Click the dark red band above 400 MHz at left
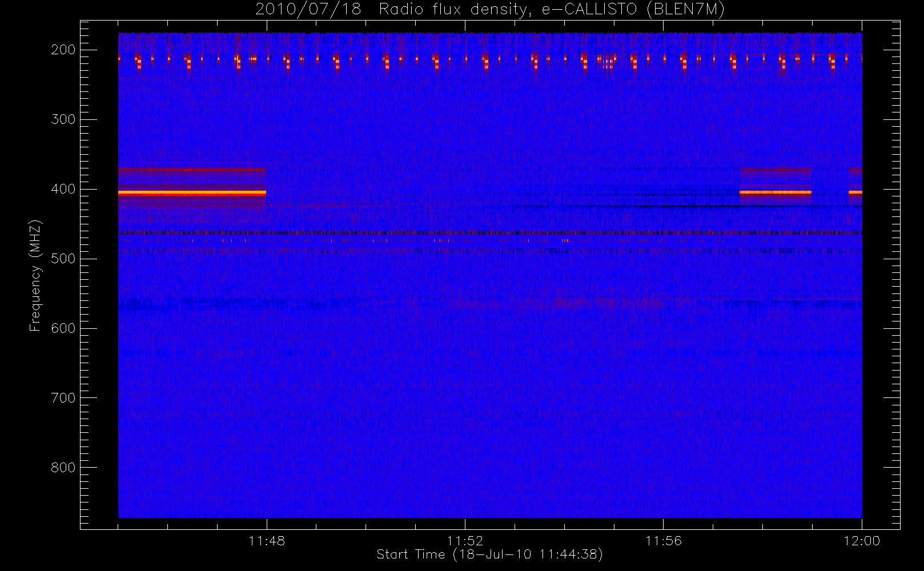The height and width of the screenshot is (571, 924). click(x=192, y=170)
